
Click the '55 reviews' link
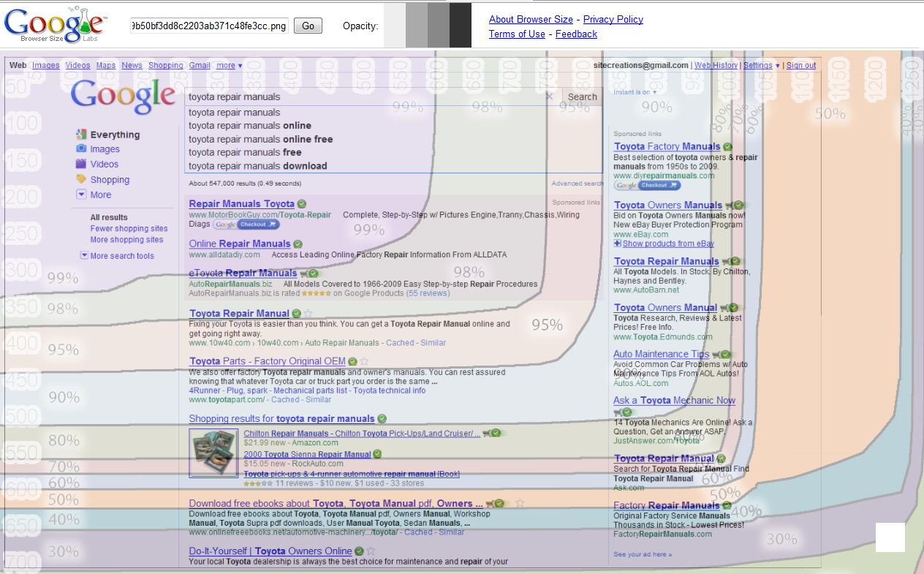[428, 293]
